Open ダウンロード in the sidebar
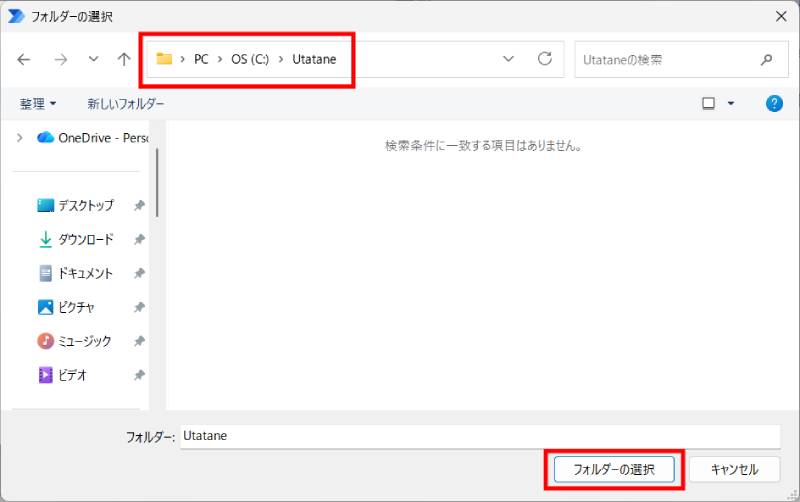The height and width of the screenshot is (502, 800). pyautogui.click(x=76, y=239)
